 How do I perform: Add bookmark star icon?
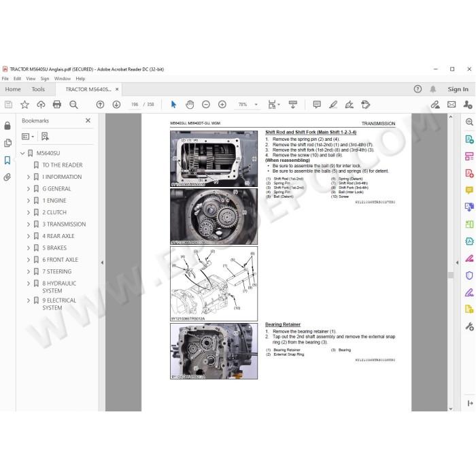coord(24,105)
